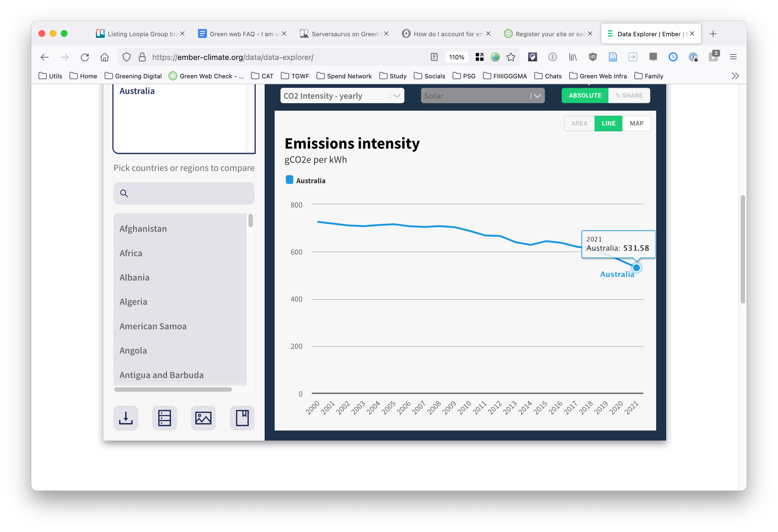Select the ABSOLUTE values toggle
Screen dimensions: 778x532
point(585,95)
